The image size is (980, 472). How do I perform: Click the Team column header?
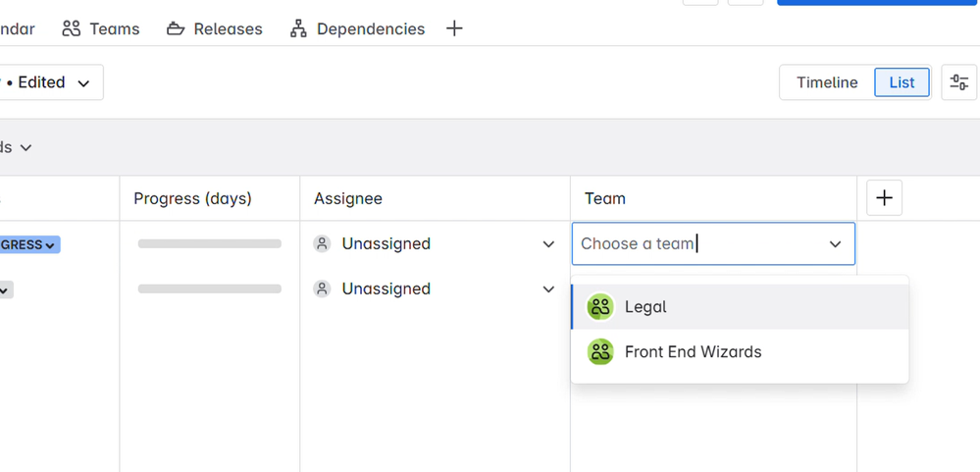coord(605,198)
